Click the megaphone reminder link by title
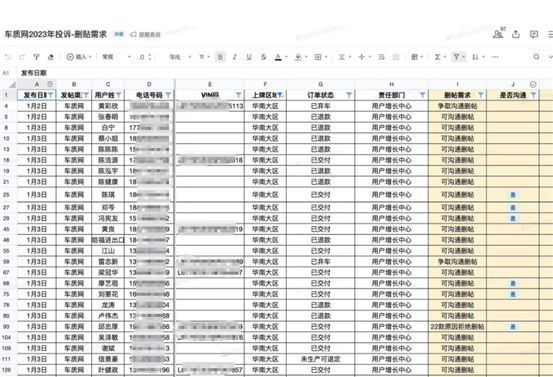Viewport: 553px width, 377px height. 145,35
